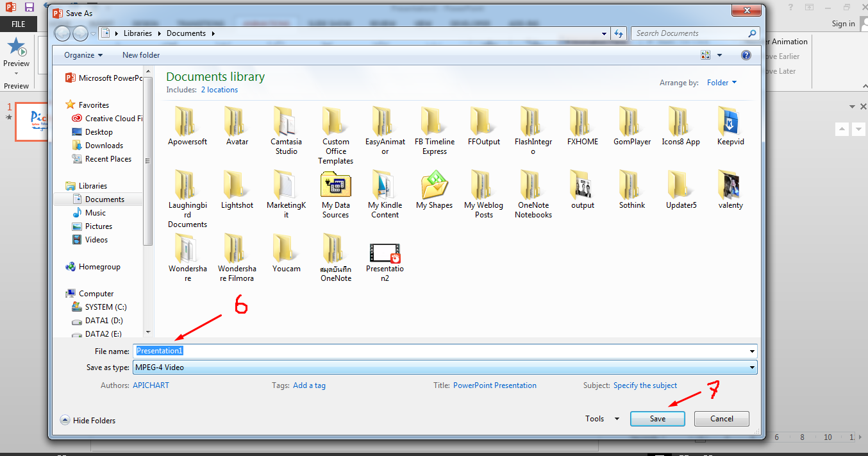Select Music library in navigation pane
The width and height of the screenshot is (868, 456).
89,213
